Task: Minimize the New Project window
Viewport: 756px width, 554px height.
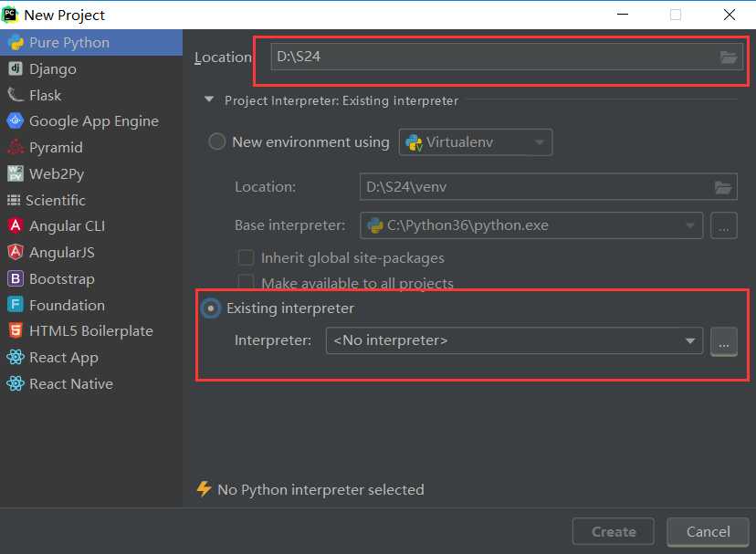Action: pyautogui.click(x=623, y=15)
